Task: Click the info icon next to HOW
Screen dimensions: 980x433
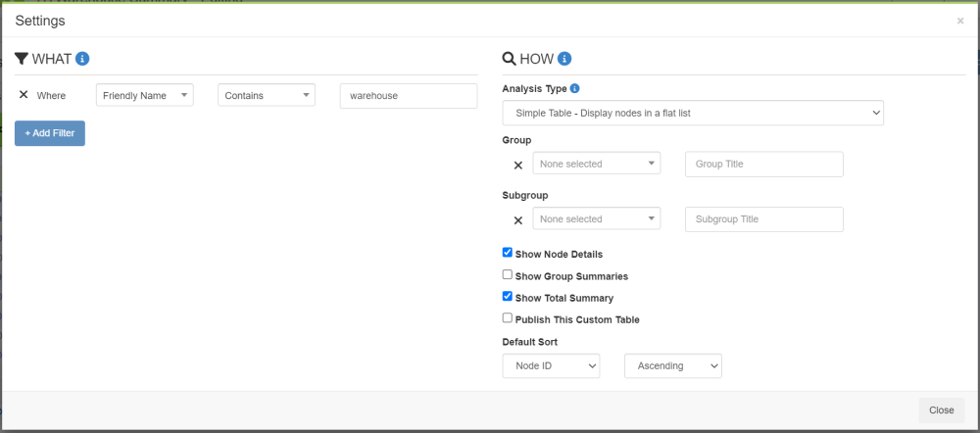Action: (564, 59)
